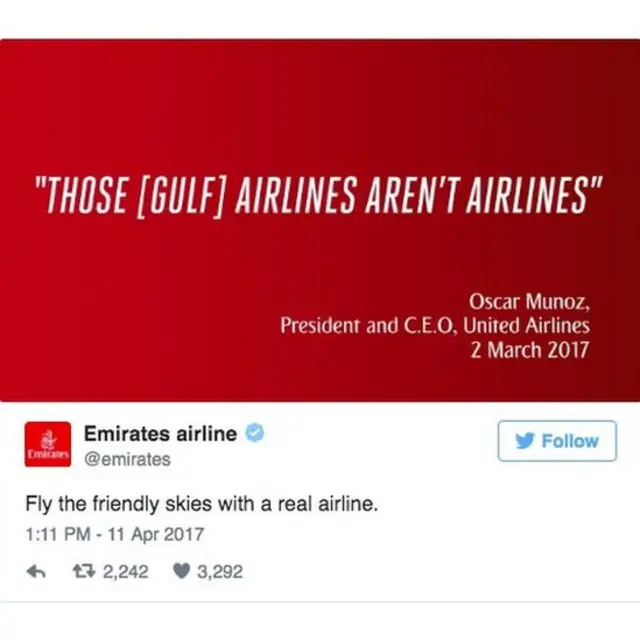Click the blue verified badge
The image size is (640, 640).
pos(256,434)
